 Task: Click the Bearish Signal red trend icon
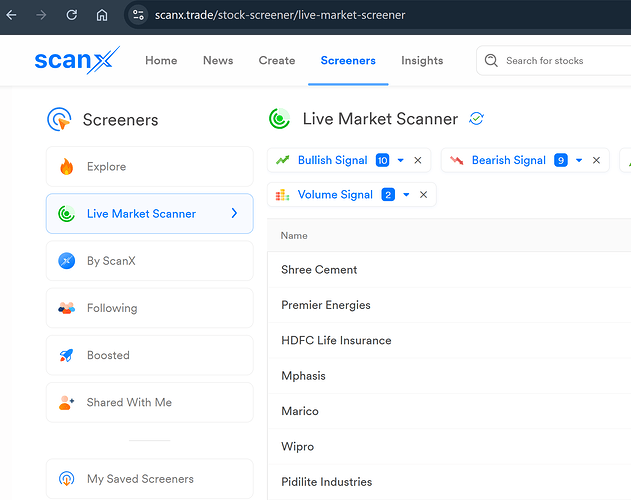pyautogui.click(x=456, y=160)
